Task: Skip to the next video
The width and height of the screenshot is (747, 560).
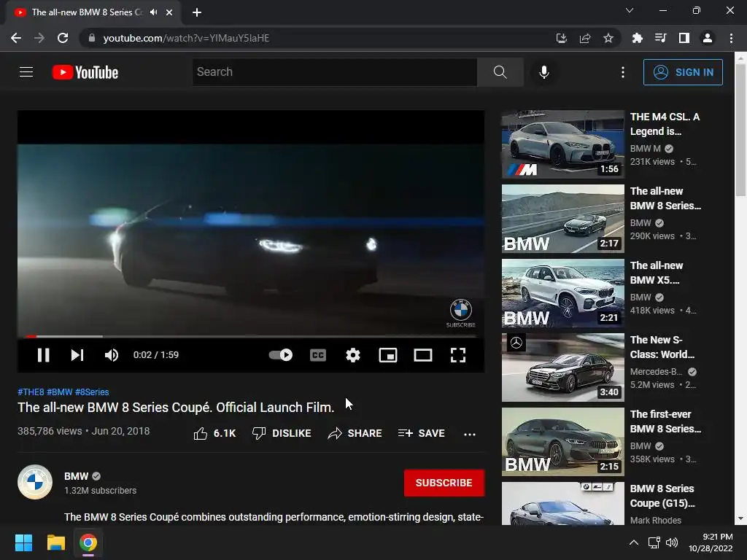Action: pyautogui.click(x=77, y=355)
